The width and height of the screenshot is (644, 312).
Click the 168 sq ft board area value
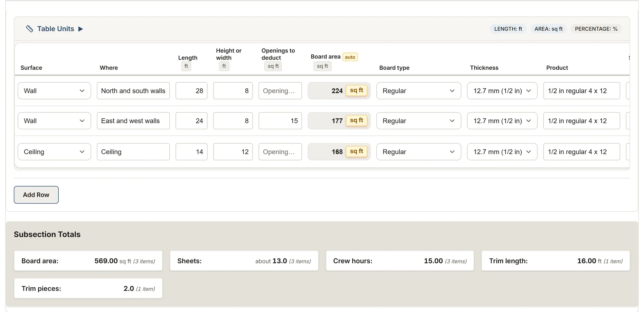coord(339,151)
